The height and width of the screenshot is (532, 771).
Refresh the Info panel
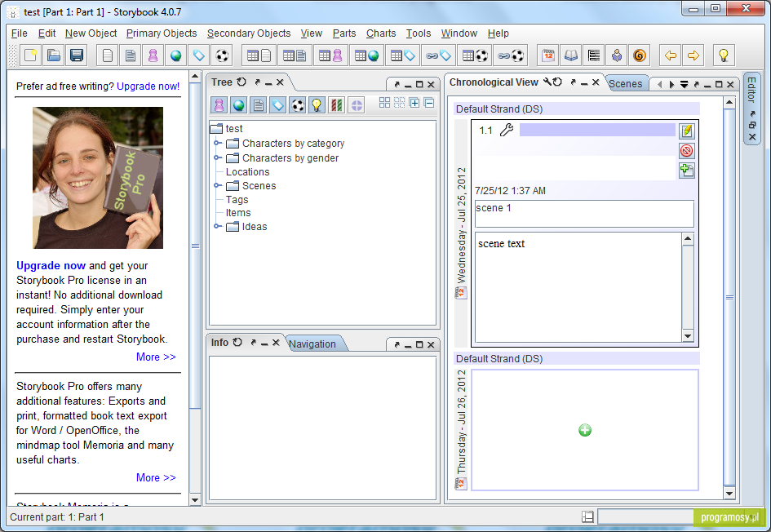(x=237, y=342)
